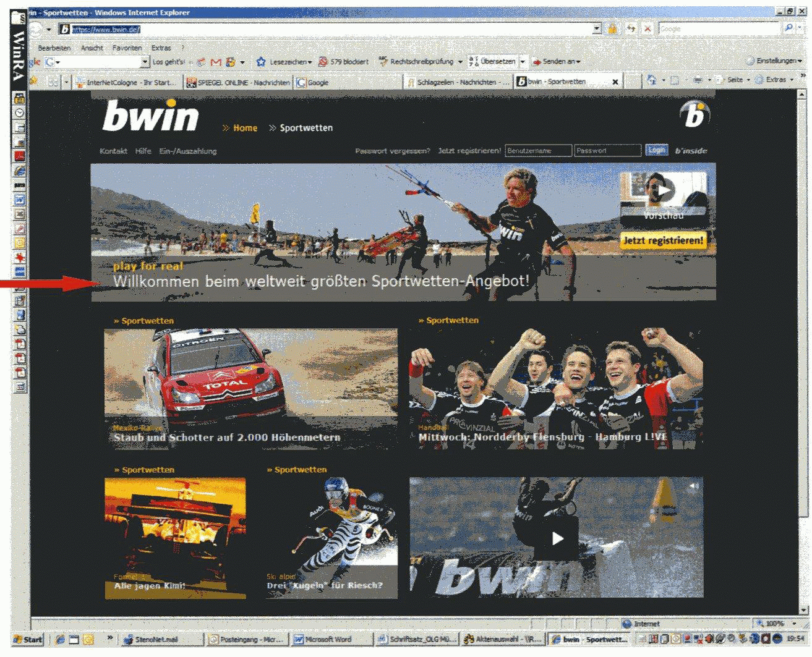Click the bwin logo in the page header

tap(150, 116)
